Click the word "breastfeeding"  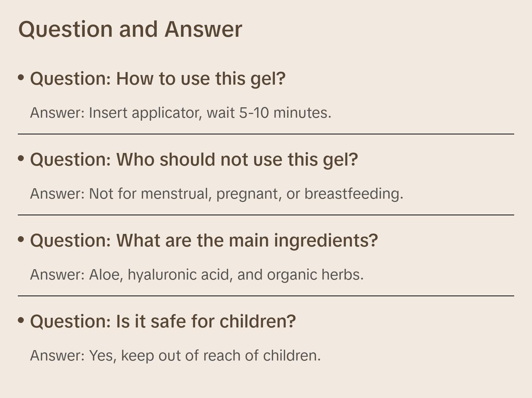(353, 194)
